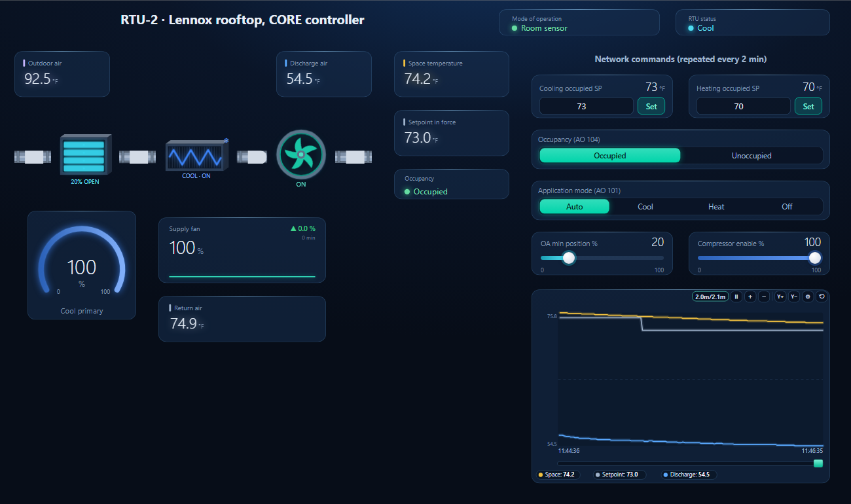Open the trend chart settings gear
The width and height of the screenshot is (851, 504).
click(808, 297)
